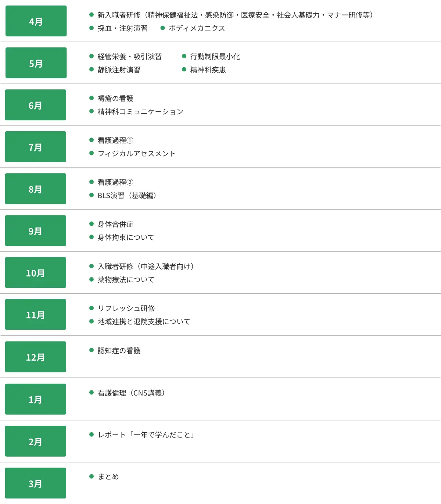This screenshot has width=441, height=504.
Task: Select the BLS演習（基礎編） item
Action: tap(127, 196)
